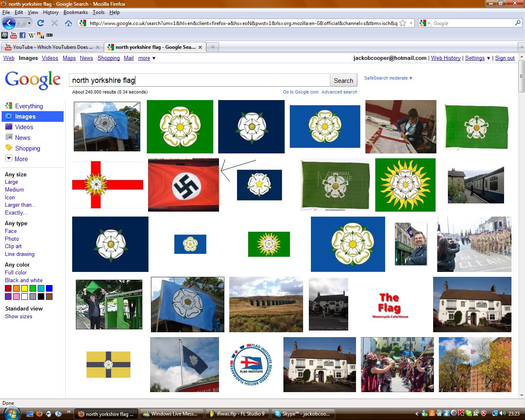Follow the Go to Google.com link
This screenshot has height=420, width=525.
click(x=301, y=92)
